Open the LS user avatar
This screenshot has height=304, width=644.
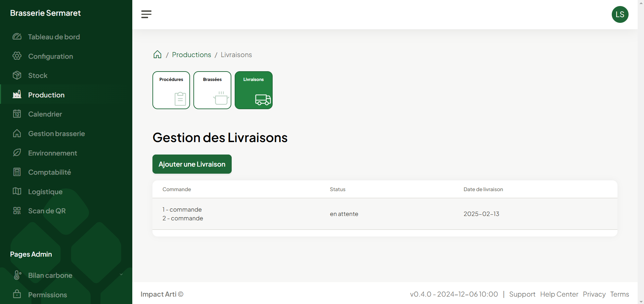point(619,14)
